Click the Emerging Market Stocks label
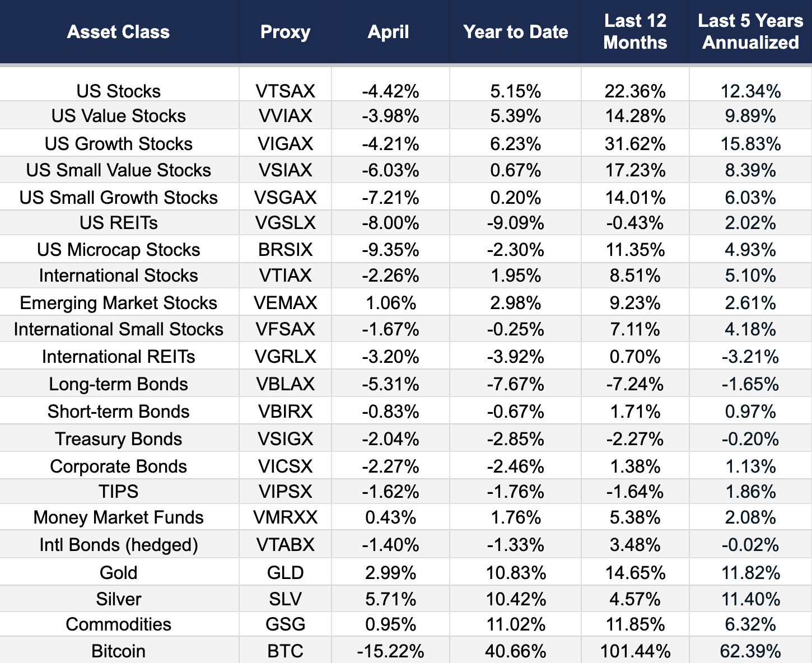Viewport: 812px width, 663px height. 118,303
